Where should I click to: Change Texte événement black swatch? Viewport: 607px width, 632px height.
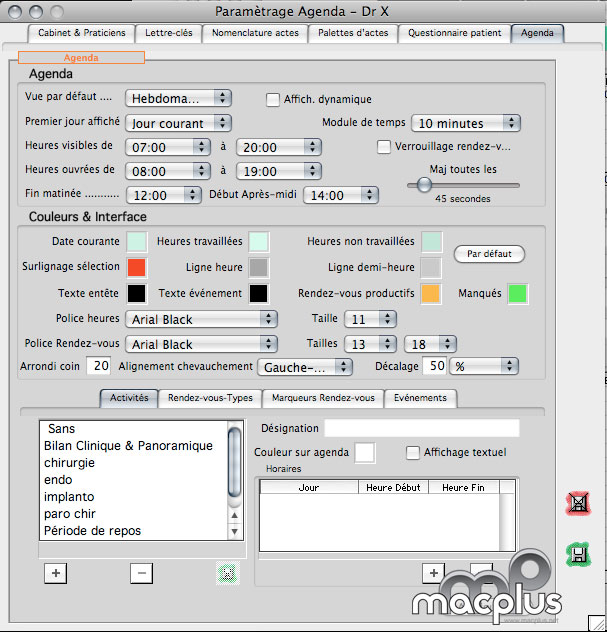(x=258, y=293)
